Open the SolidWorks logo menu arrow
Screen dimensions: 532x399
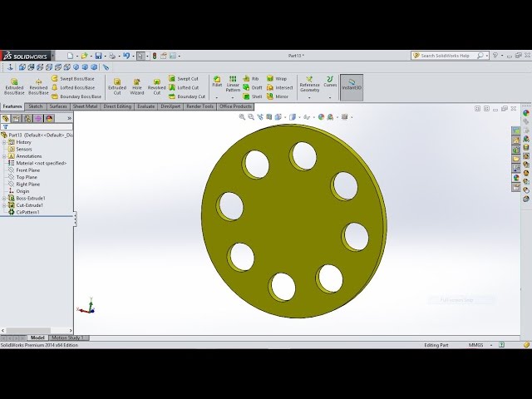pos(53,56)
